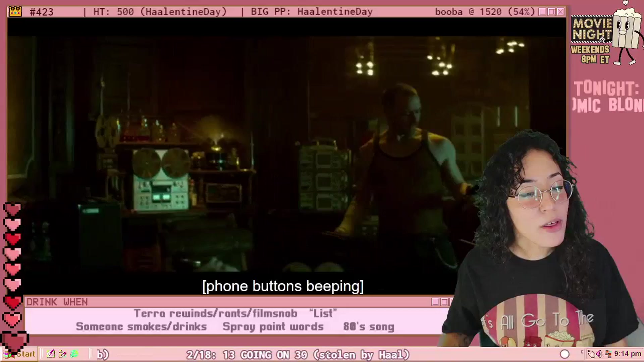Screen dimensions: 644x362
Task: Click the DRINK WHEN window title
Action: 57,302
